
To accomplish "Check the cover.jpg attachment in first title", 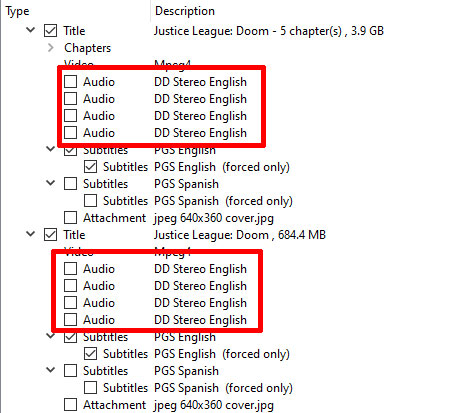I will 70,218.
